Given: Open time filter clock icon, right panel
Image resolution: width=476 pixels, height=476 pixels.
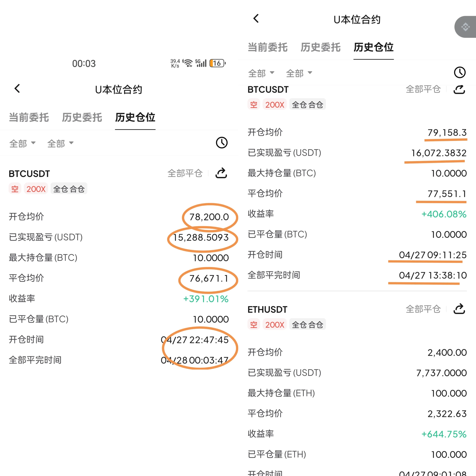Looking at the screenshot, I should pos(459,72).
